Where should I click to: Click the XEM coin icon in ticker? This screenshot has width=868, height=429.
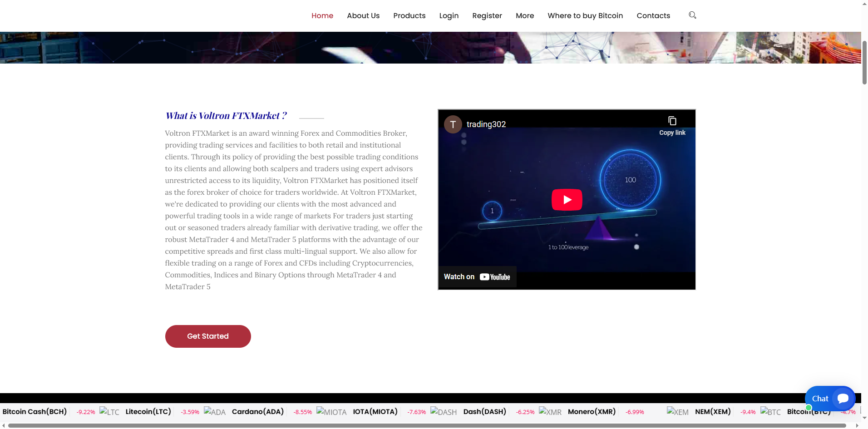pos(678,412)
